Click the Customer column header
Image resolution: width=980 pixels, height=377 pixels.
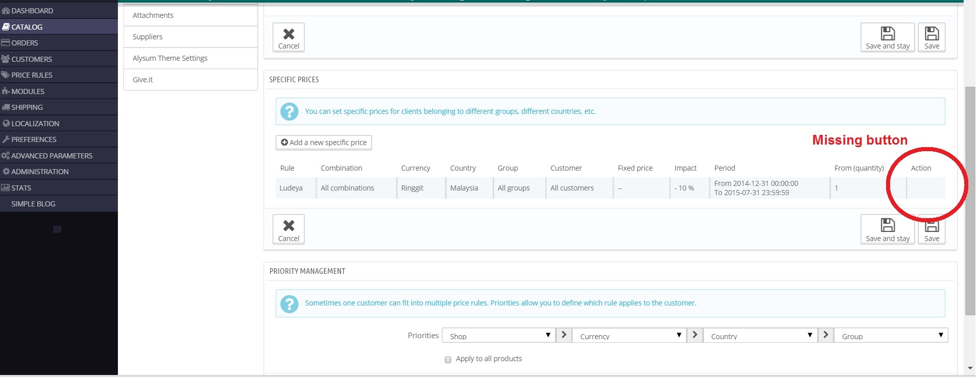[x=566, y=168]
